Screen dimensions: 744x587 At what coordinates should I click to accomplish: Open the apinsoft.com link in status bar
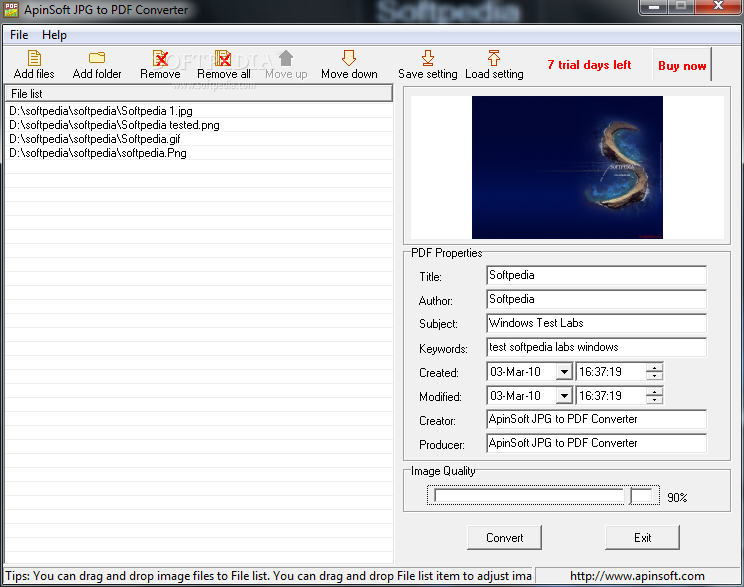click(x=637, y=576)
